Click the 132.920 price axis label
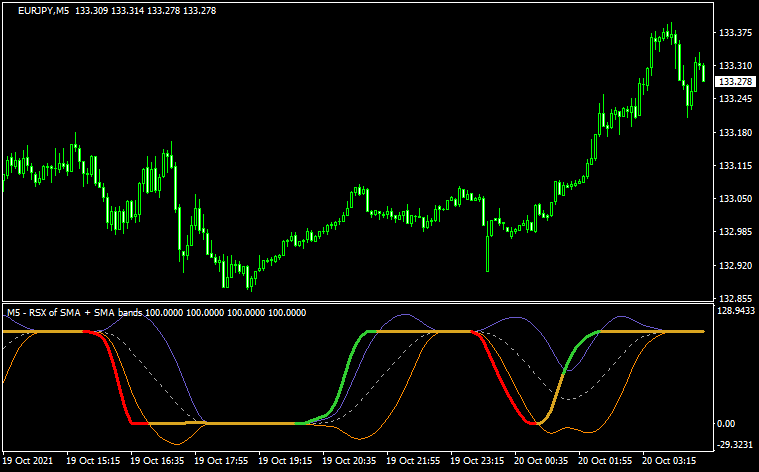The image size is (759, 472). [x=735, y=265]
